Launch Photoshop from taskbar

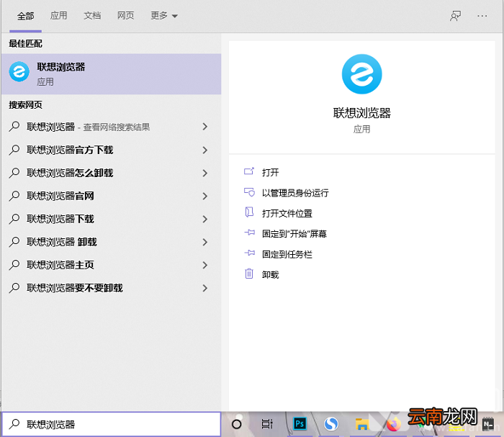tap(300, 424)
